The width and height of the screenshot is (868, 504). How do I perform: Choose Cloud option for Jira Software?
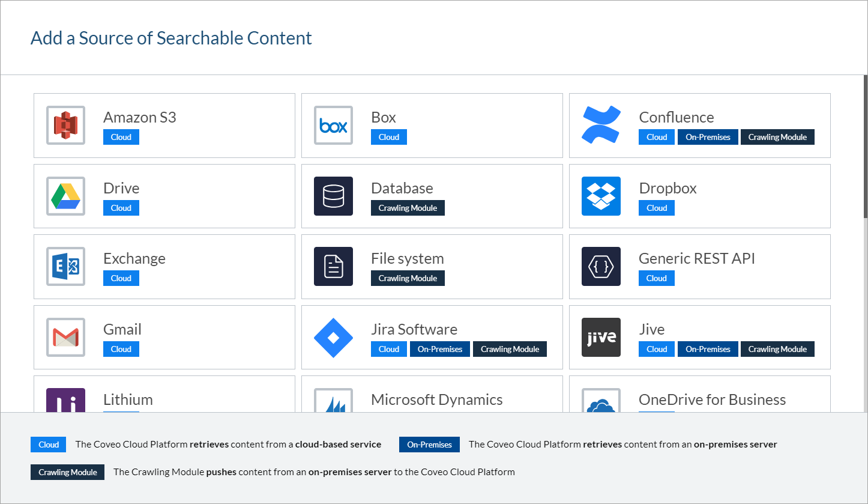point(389,349)
